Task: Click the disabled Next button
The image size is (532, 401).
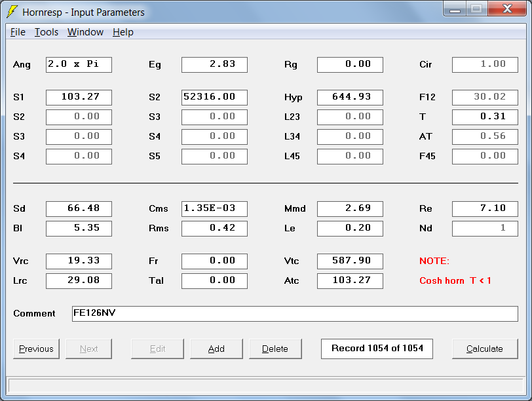Action: pyautogui.click(x=88, y=349)
